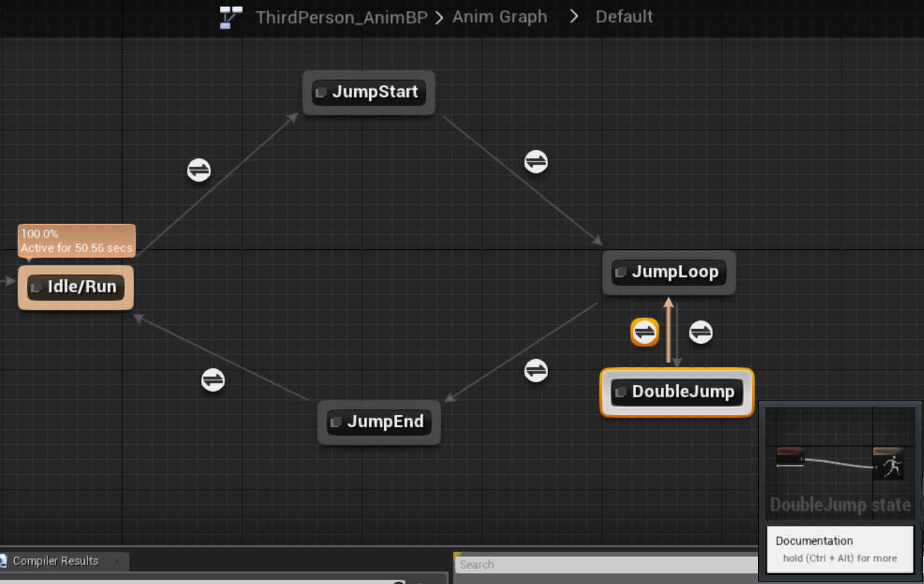Click the transition icon between JumpEnd and Idle/Run
The image size is (924, 584).
(x=213, y=380)
